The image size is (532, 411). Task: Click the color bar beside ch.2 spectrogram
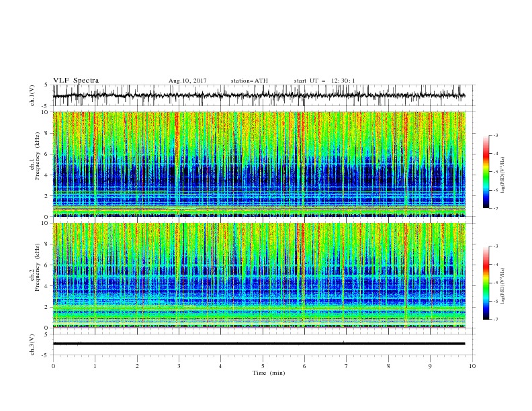[x=486, y=283]
